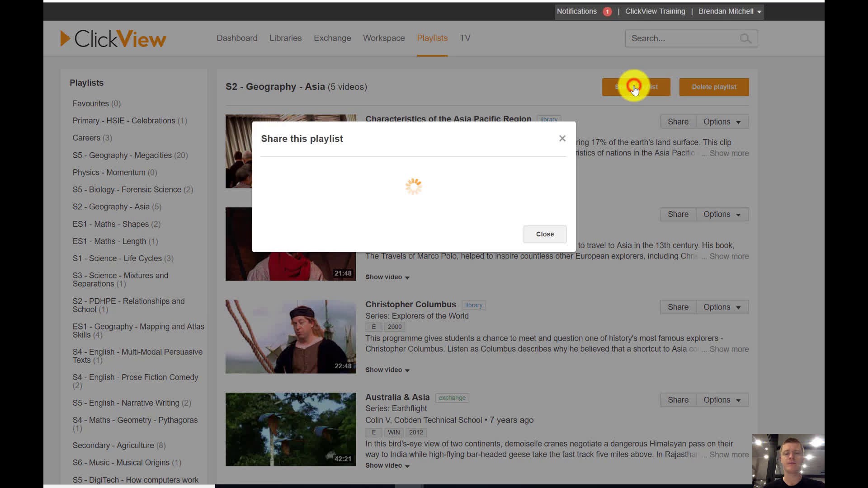This screenshot has height=488, width=868.
Task: Open the Christopher Columbus title link
Action: click(x=410, y=305)
